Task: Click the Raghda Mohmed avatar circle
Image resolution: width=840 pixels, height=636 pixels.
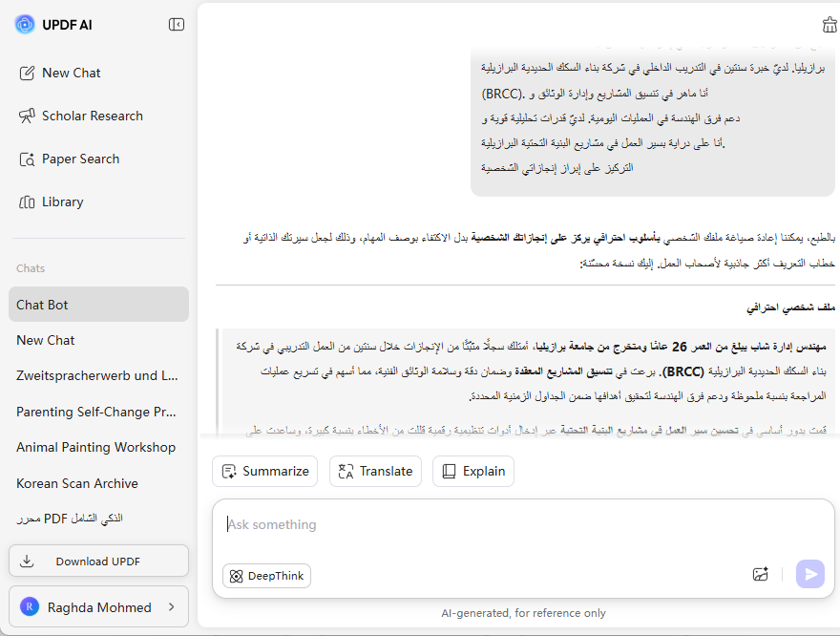Action: click(30, 606)
